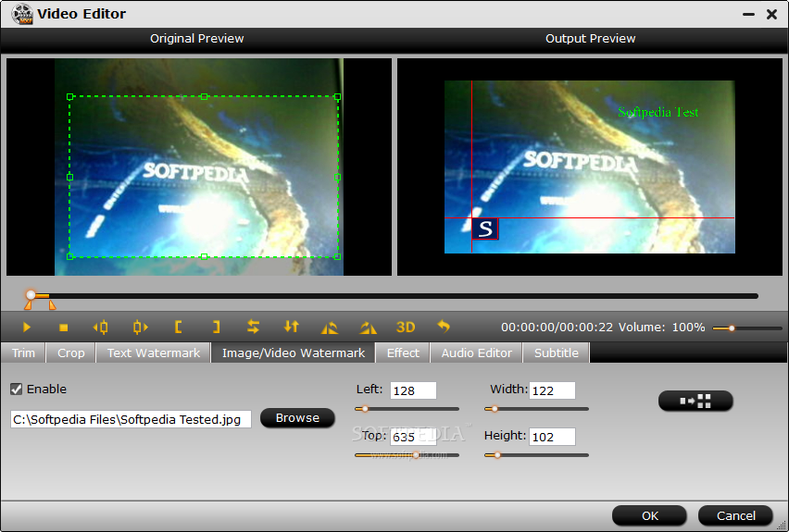Image resolution: width=789 pixels, height=532 pixels.
Task: Flip video horizontally icon
Action: coord(253,327)
